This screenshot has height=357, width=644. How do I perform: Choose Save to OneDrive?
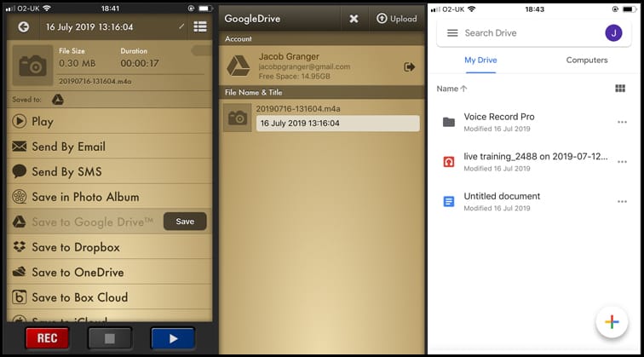point(109,272)
